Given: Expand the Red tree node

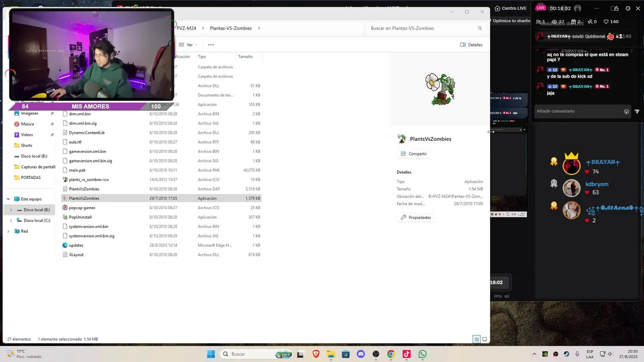Looking at the screenshot, I should (8, 231).
